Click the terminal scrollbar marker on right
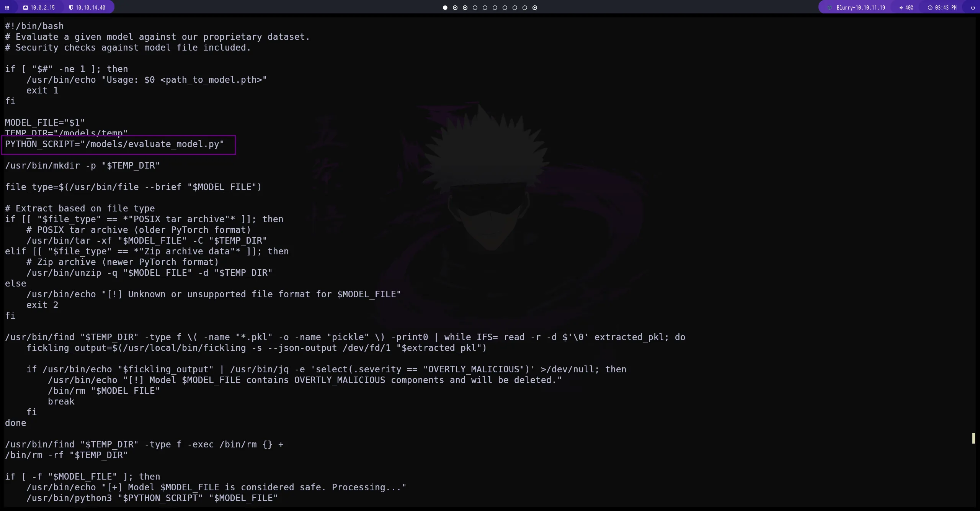 point(973,438)
